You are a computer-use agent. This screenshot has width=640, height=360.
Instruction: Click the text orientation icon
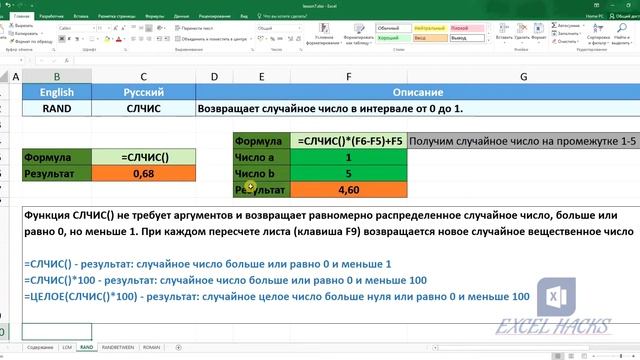click(x=161, y=28)
